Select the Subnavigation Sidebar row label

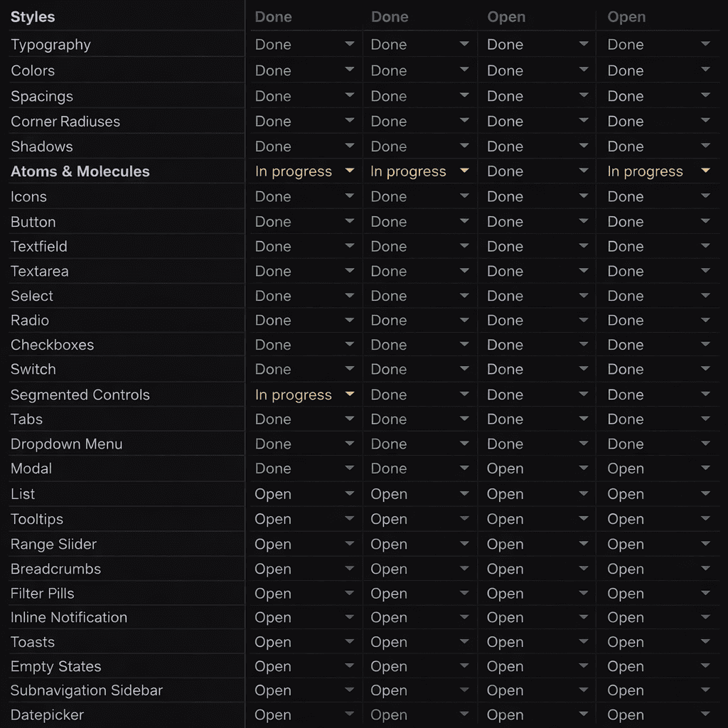pos(86,690)
